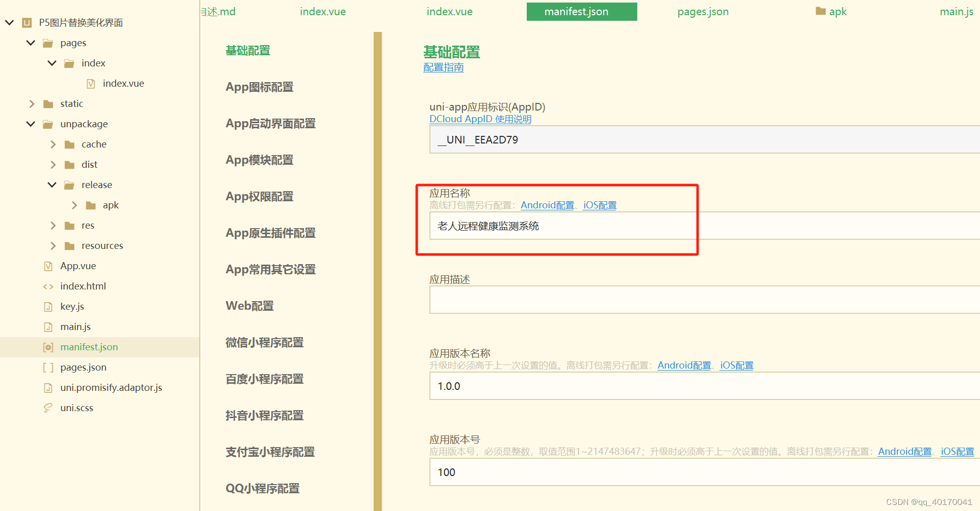Expand the apk folder chevron
The height and width of the screenshot is (511, 980).
coord(74,205)
